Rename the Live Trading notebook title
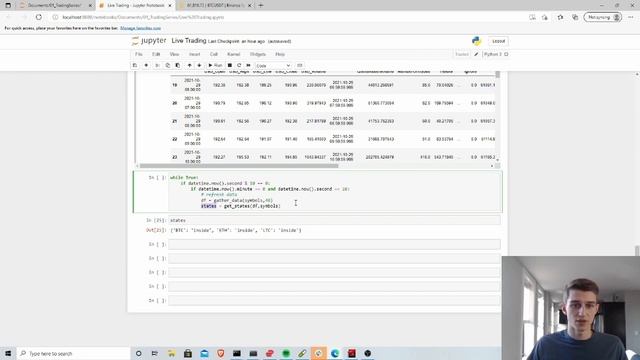 pyautogui.click(x=189, y=41)
